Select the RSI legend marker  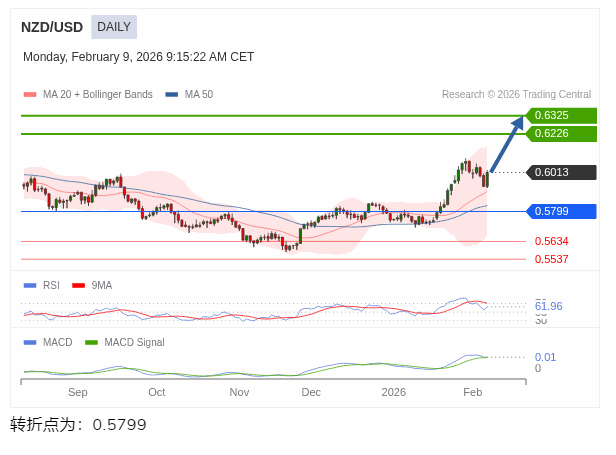(30, 285)
